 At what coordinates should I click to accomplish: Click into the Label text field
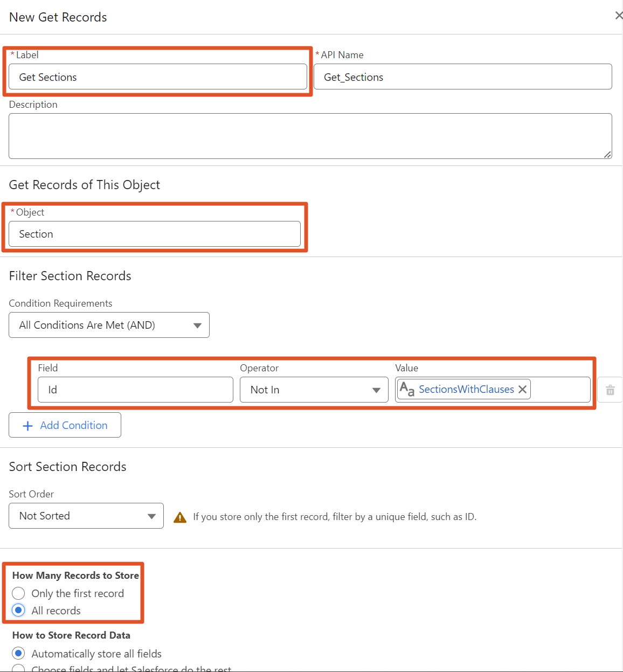pyautogui.click(x=157, y=77)
